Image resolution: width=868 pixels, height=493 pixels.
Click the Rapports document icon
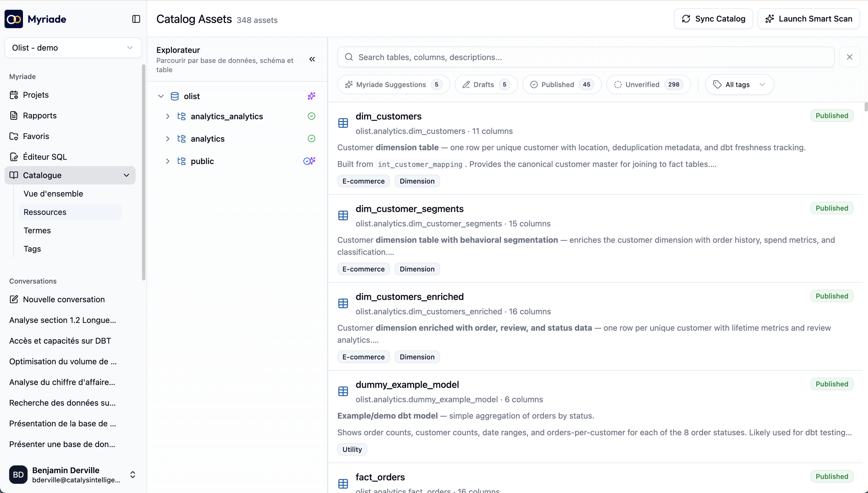(14, 116)
